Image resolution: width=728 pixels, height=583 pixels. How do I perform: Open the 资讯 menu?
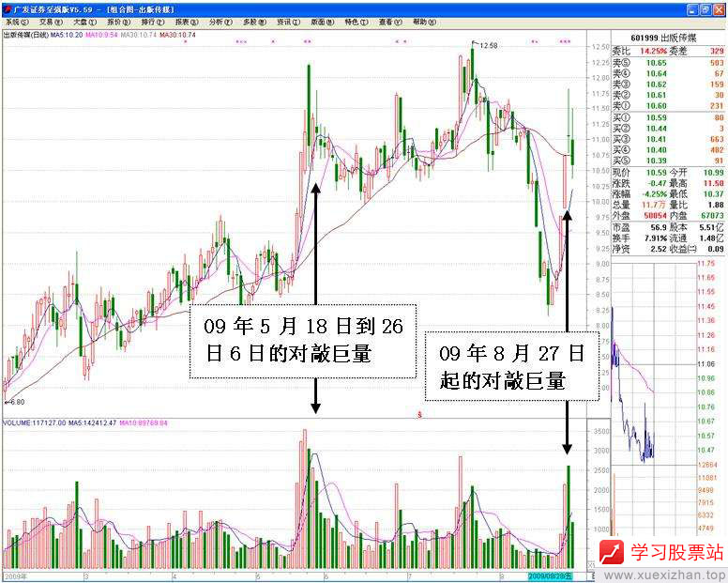point(288,22)
